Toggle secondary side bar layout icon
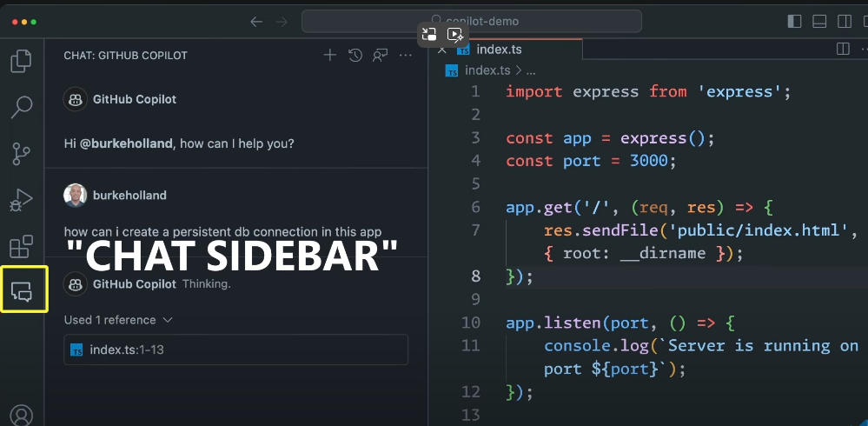868x426 pixels. (x=845, y=22)
